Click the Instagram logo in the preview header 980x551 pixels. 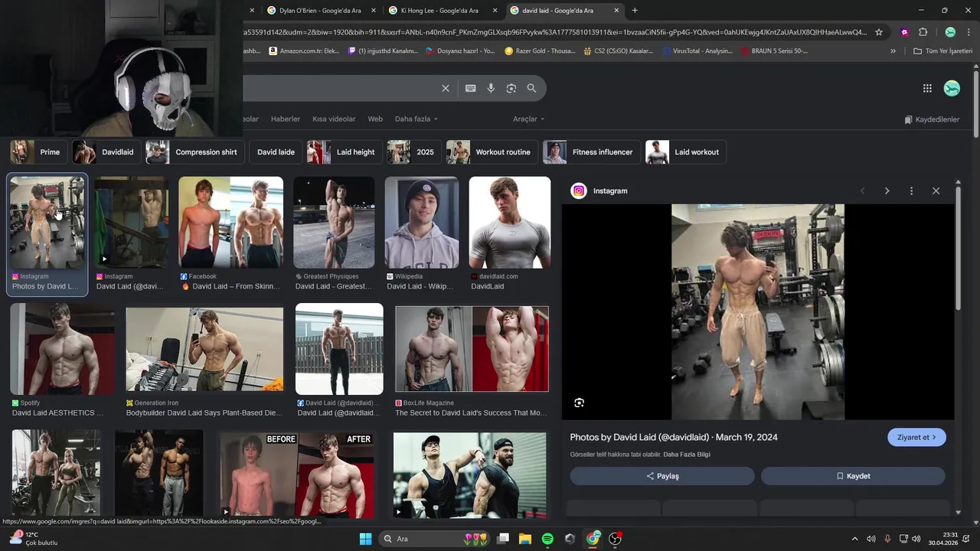[x=579, y=191]
